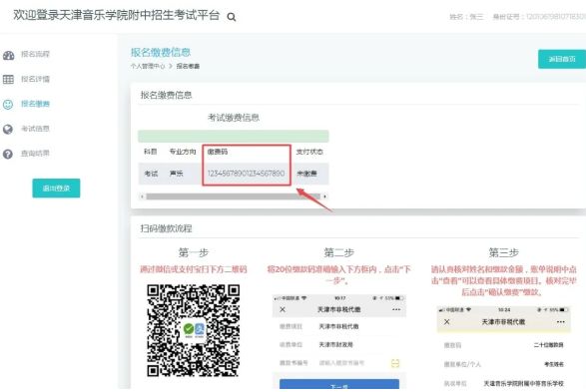586x392 pixels.
Task: Click the 考试缴费信息 table title
Action: tap(234, 118)
